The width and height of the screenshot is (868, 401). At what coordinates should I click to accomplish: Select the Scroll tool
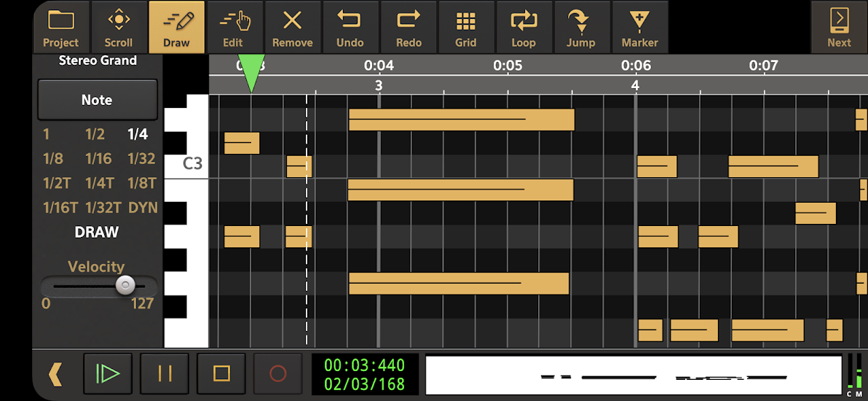[119, 27]
